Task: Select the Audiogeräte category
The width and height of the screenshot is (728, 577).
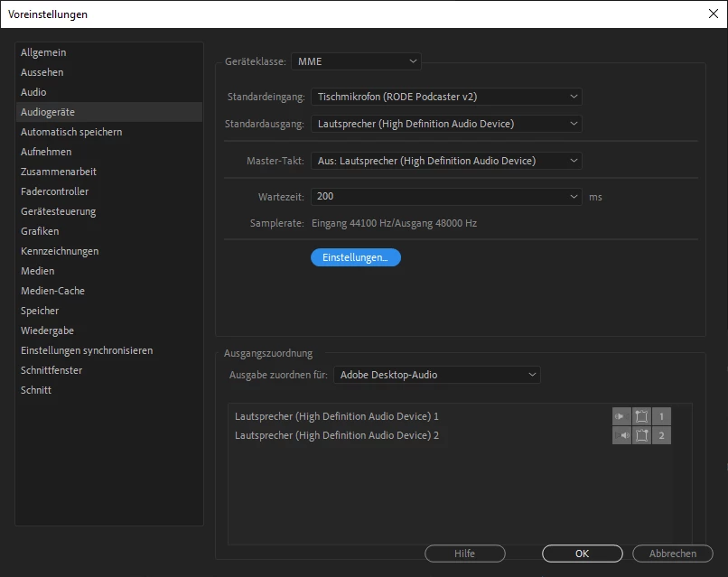Action: (109, 112)
